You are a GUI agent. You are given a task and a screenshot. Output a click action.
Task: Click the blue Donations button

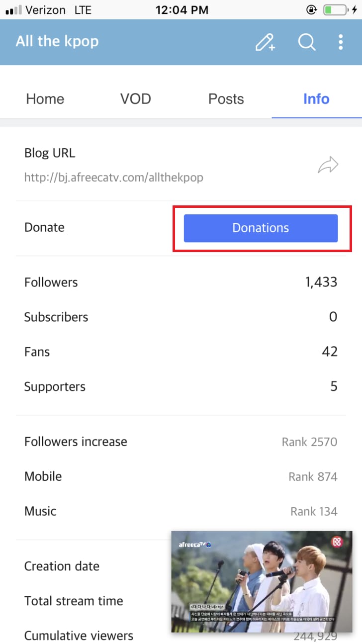pos(261,228)
